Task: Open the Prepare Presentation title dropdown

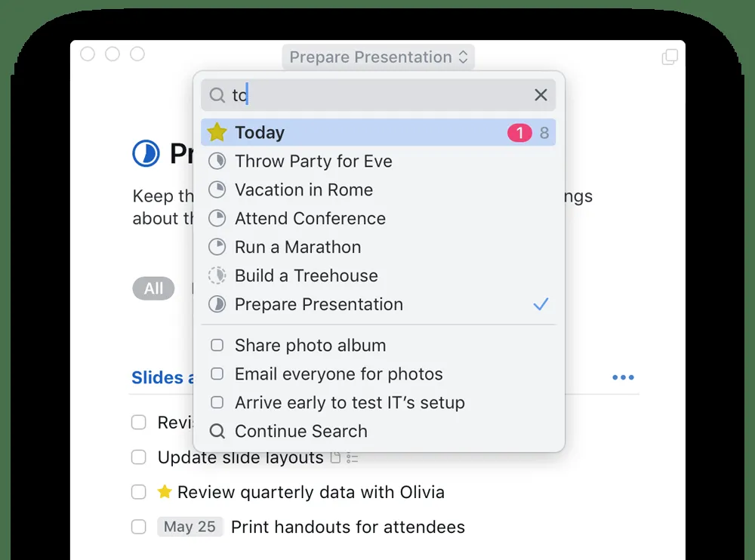Action: click(x=379, y=57)
